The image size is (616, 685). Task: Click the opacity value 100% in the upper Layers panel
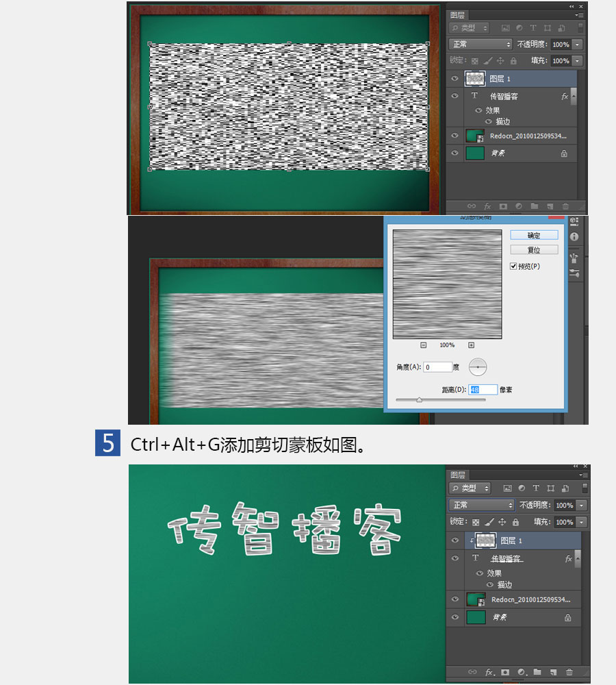(561, 45)
